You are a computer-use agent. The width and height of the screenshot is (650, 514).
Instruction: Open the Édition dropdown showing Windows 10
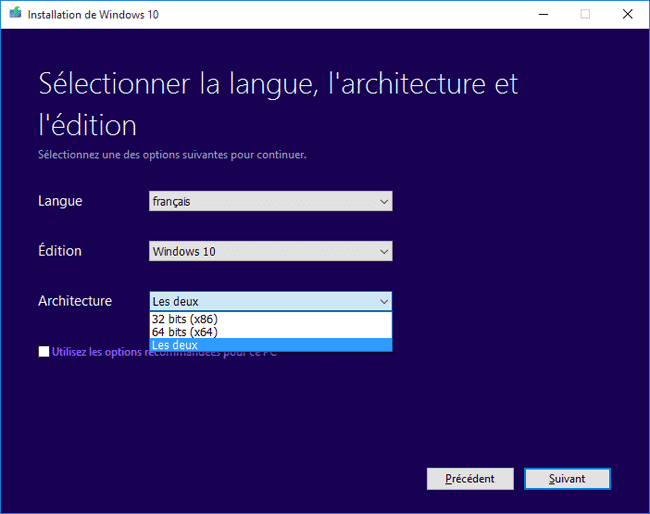(x=271, y=251)
